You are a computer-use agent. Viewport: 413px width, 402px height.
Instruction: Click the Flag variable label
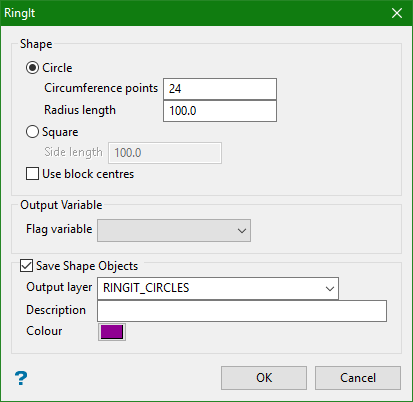tap(59, 229)
